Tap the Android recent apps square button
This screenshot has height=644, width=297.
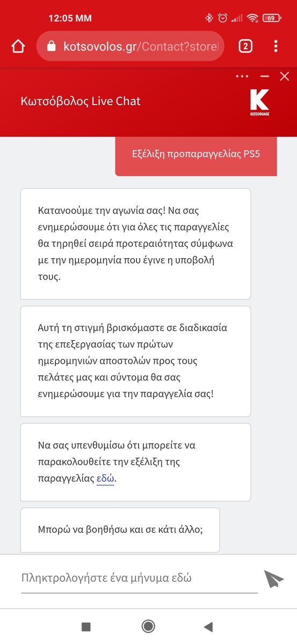pos(86,626)
